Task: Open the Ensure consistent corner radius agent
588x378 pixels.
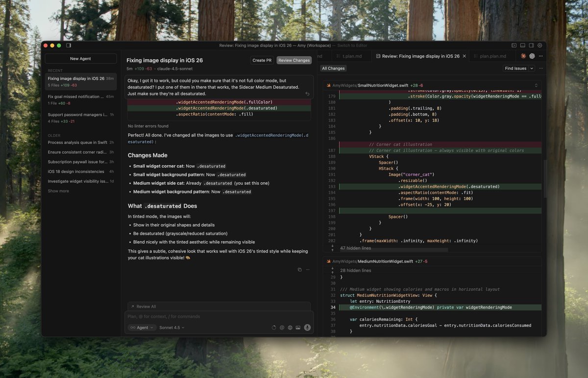Action: point(81,152)
